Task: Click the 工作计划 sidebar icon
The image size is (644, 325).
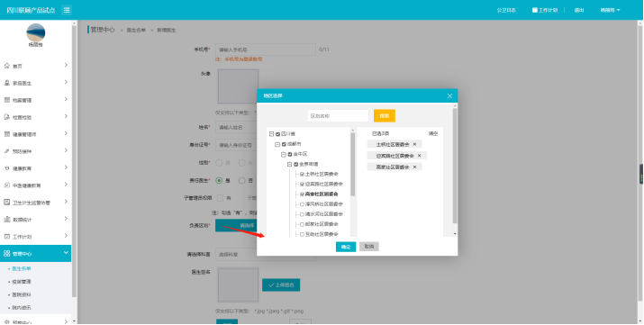Action: point(6,237)
